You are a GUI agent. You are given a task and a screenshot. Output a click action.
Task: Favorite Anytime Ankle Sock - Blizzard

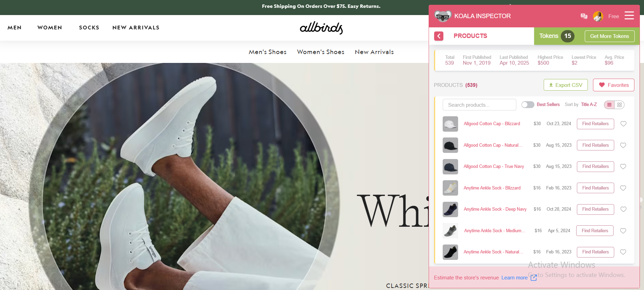coord(623,188)
